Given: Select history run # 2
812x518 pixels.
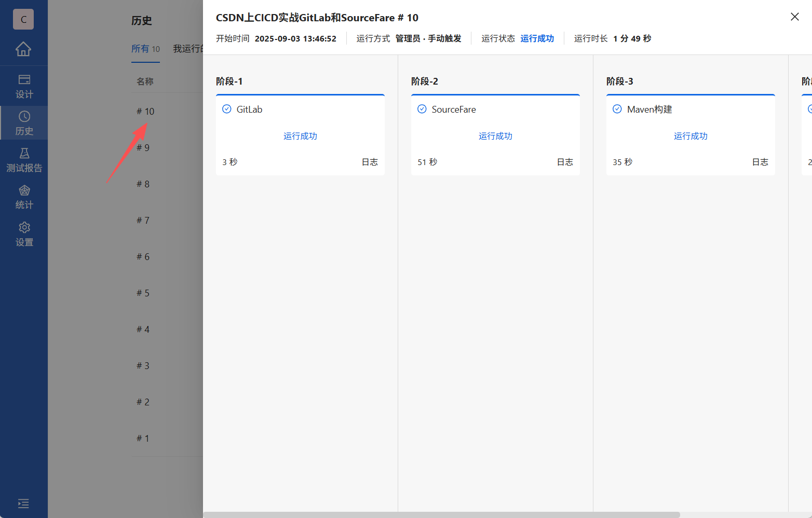Looking at the screenshot, I should tap(143, 402).
